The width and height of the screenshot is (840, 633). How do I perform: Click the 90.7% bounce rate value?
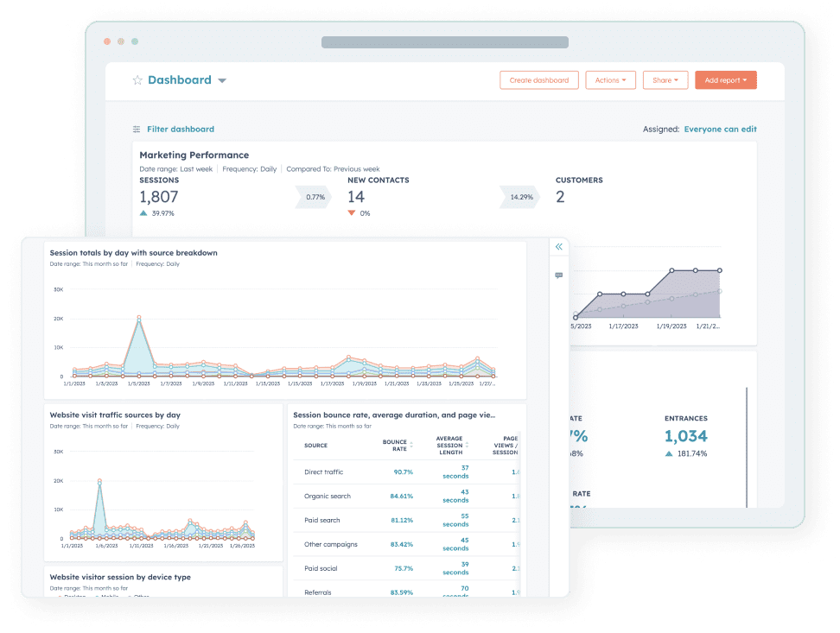pyautogui.click(x=403, y=472)
